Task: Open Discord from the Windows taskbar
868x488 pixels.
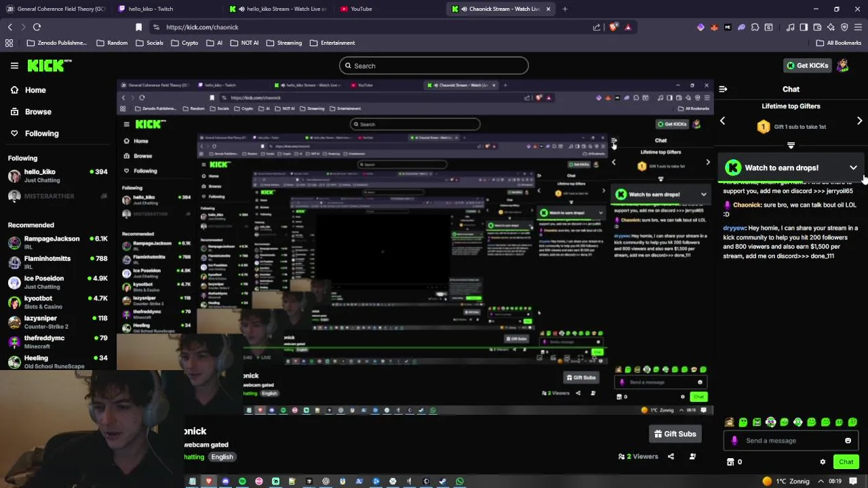Action: (225, 481)
